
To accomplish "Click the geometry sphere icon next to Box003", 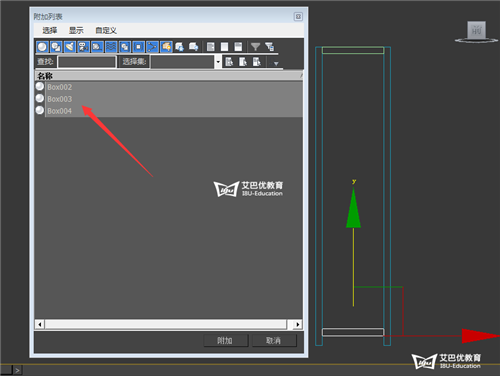I will [x=40, y=98].
